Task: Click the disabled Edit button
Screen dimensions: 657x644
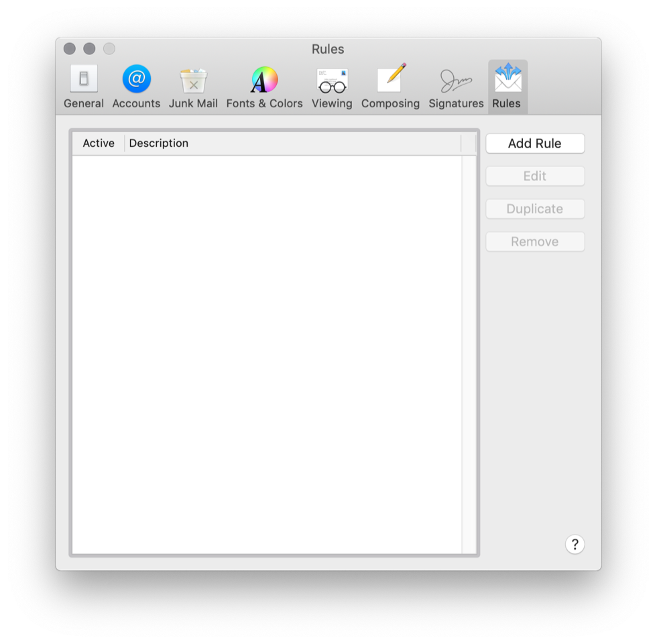Action: click(x=535, y=176)
